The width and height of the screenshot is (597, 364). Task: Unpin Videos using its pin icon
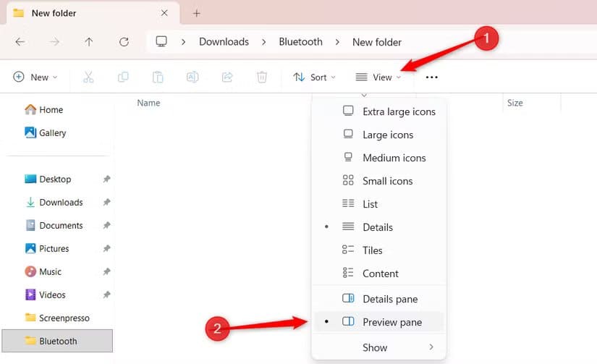[106, 295]
